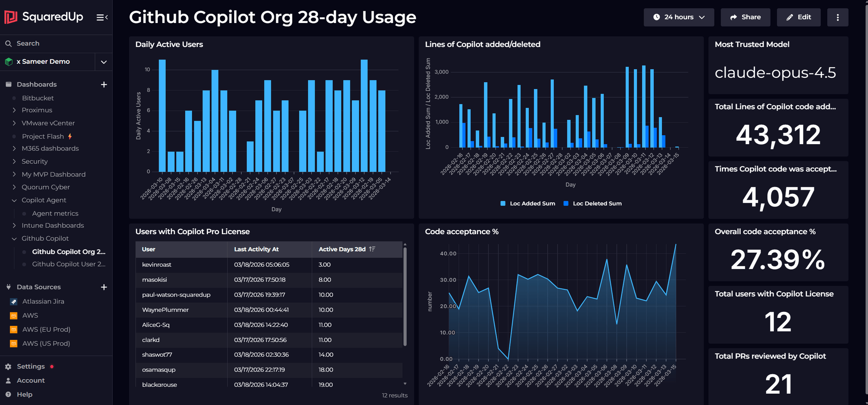Open the more options kebab menu

click(838, 17)
